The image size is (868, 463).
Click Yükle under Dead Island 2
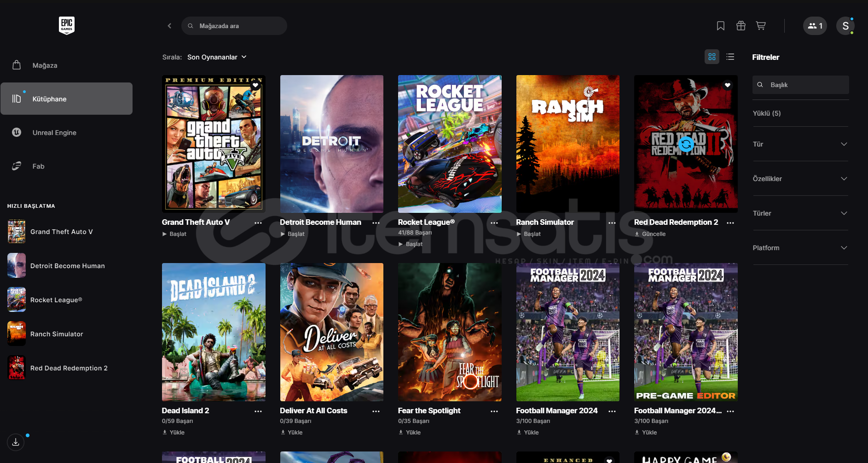click(174, 433)
